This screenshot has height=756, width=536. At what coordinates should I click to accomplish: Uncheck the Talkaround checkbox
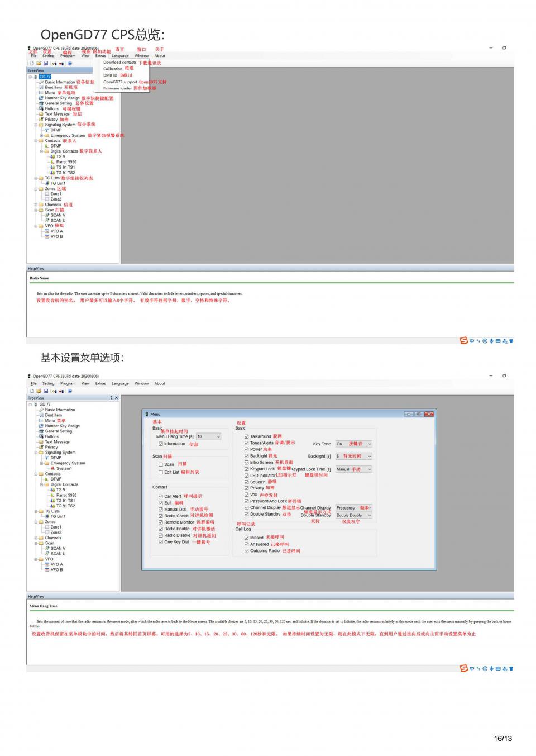(246, 436)
